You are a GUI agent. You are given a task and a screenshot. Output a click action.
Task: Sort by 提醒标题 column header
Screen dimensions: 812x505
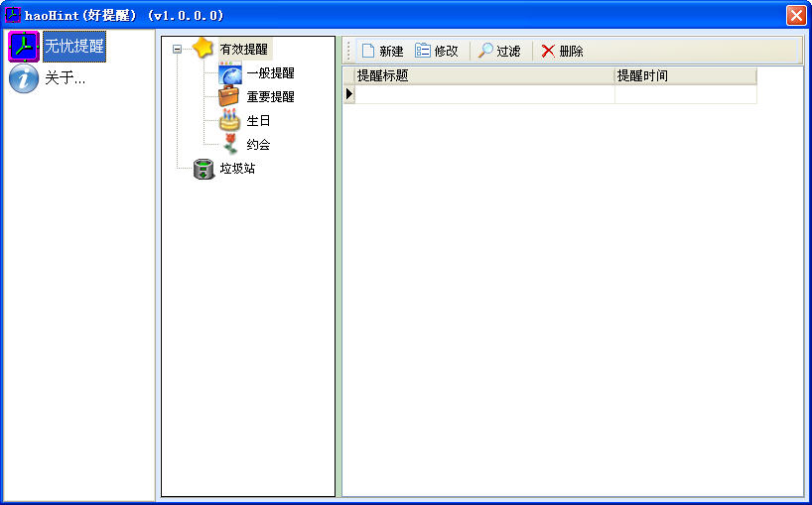[x=484, y=76]
